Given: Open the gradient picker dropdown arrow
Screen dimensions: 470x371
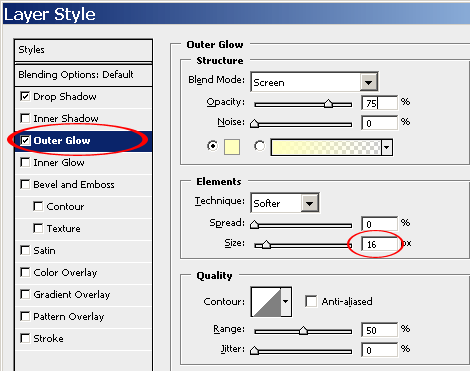Looking at the screenshot, I should (x=387, y=147).
